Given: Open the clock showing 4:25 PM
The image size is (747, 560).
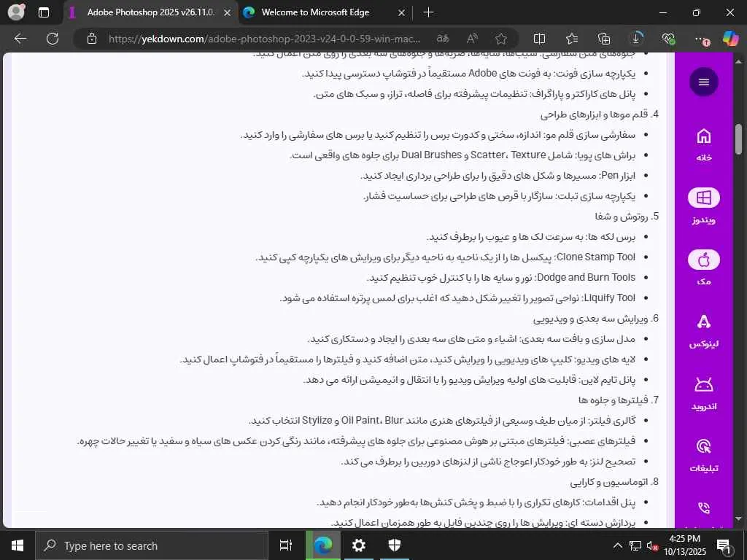Looking at the screenshot, I should (x=684, y=545).
